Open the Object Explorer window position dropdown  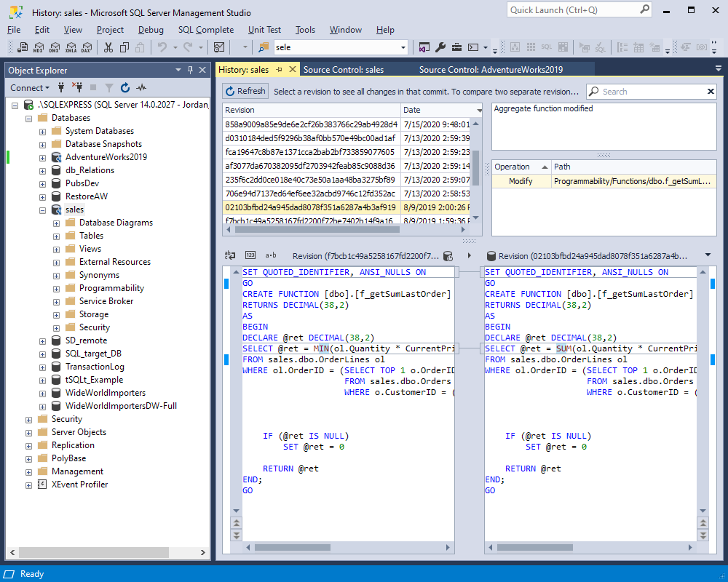pos(178,70)
